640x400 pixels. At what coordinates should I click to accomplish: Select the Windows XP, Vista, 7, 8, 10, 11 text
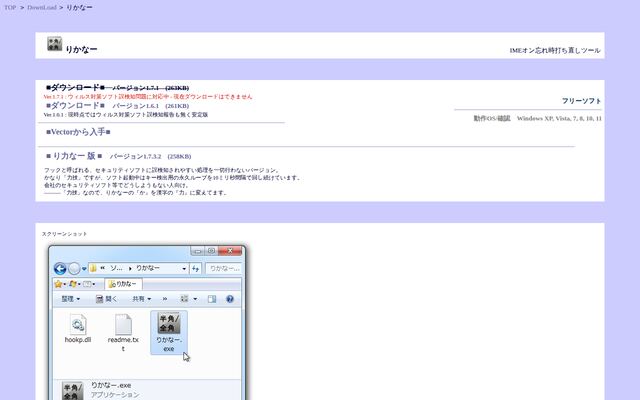coord(559,118)
